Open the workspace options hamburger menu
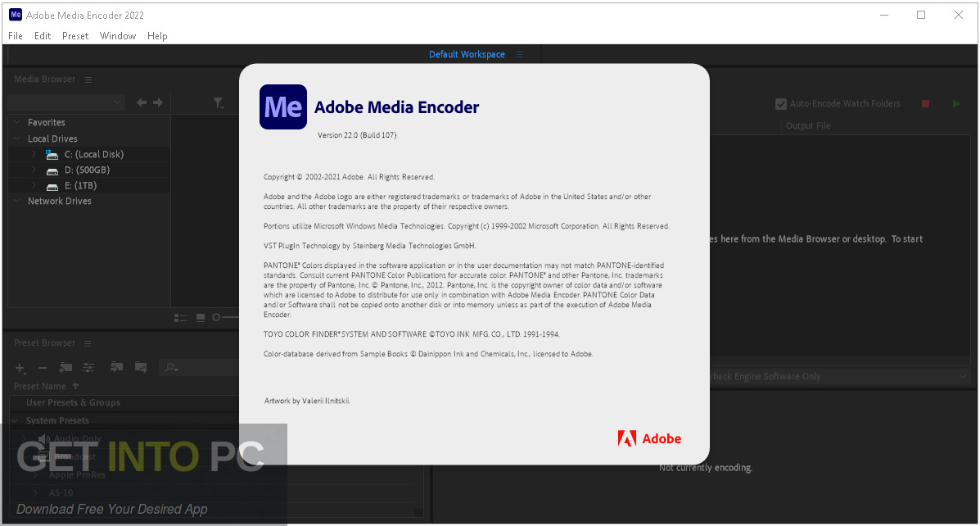Screen dimensions: 980x526 (x=520, y=54)
